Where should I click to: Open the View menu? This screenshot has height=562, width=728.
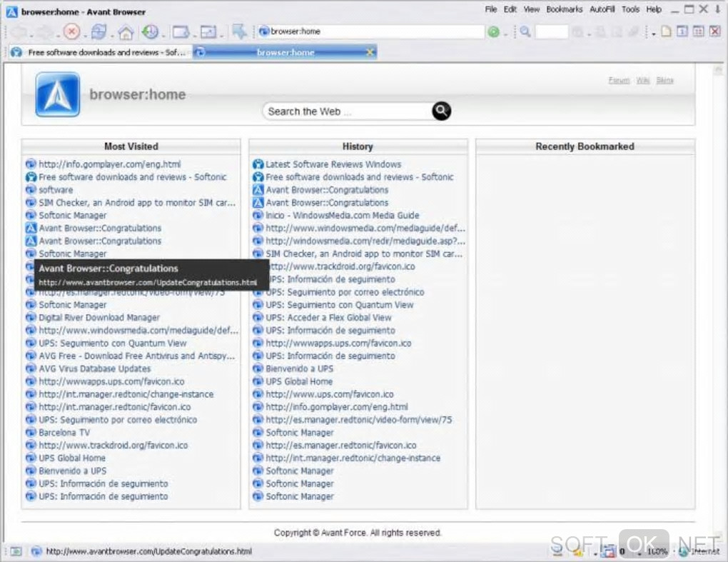532,9
